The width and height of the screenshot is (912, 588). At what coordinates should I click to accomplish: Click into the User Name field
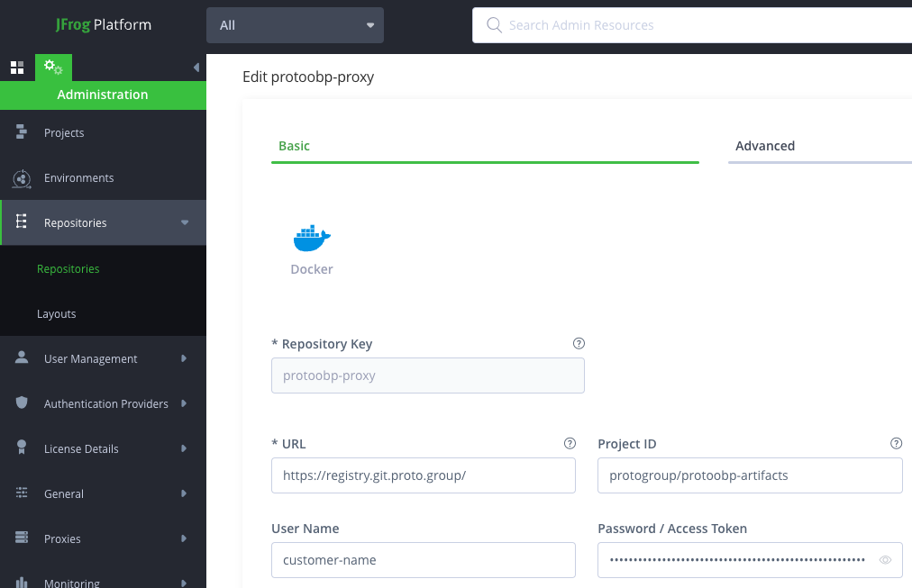[x=424, y=560]
